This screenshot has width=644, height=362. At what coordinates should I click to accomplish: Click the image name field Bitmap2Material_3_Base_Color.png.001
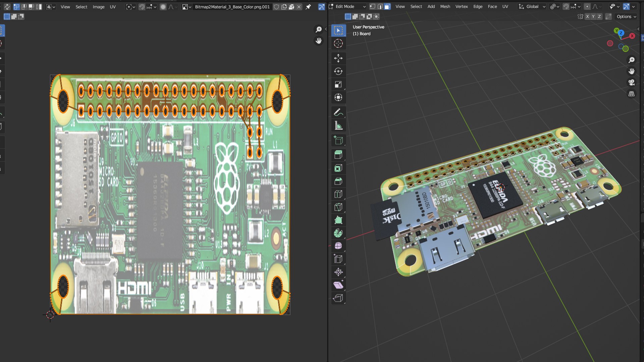(x=232, y=7)
